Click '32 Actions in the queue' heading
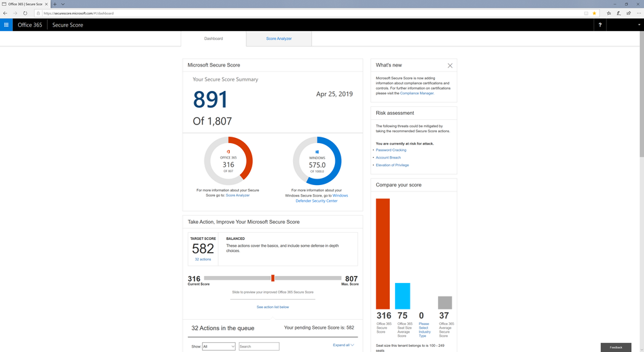This screenshot has height=352, width=644. click(x=223, y=328)
